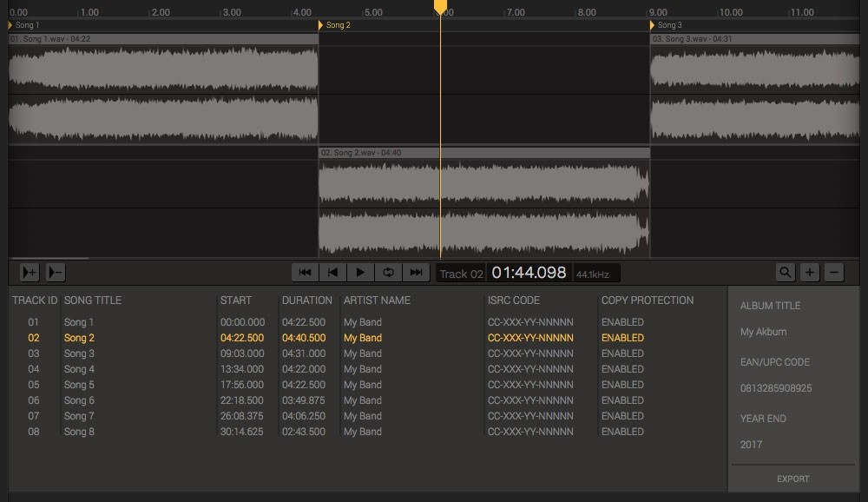The width and height of the screenshot is (868, 502).
Task: Click the start time 26:08.375
Action: [x=242, y=415]
